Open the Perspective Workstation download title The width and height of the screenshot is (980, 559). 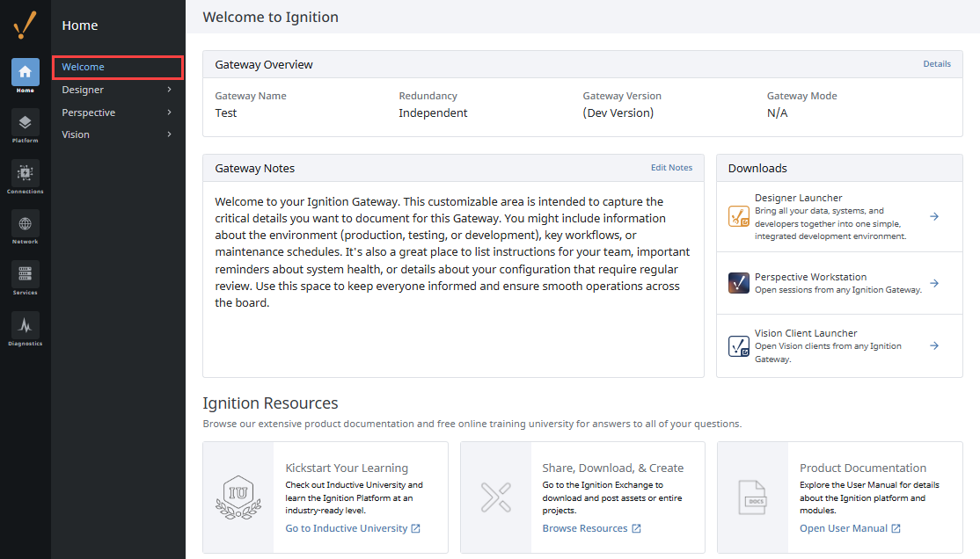[x=810, y=277]
